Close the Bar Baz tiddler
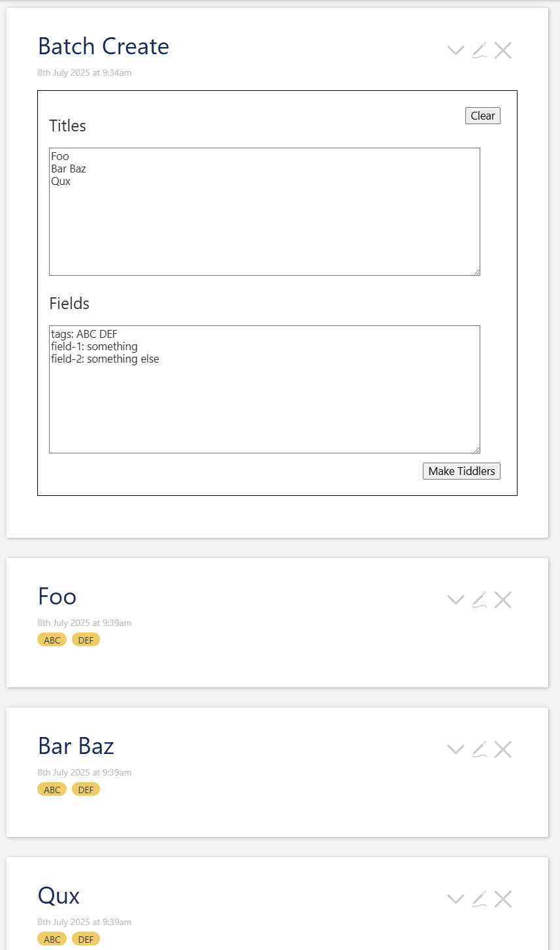560x950 pixels. tap(503, 749)
